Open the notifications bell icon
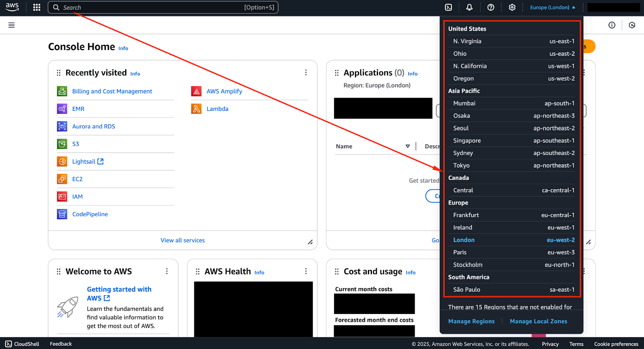This screenshot has height=349, width=644. pos(469,7)
